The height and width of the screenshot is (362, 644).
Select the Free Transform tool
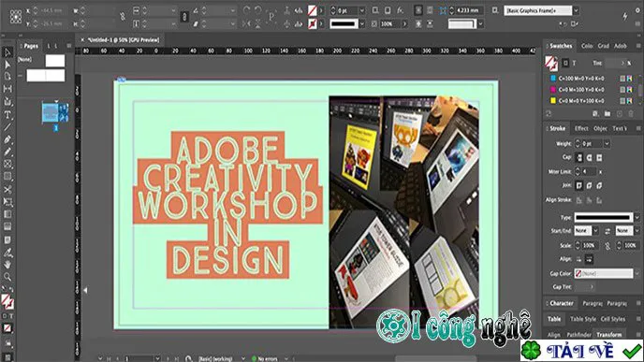7,201
